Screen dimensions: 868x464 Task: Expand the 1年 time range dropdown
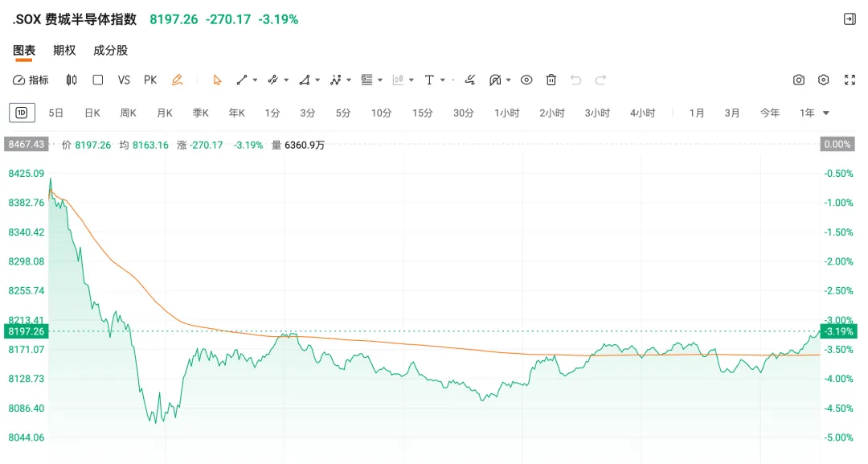[x=825, y=113]
